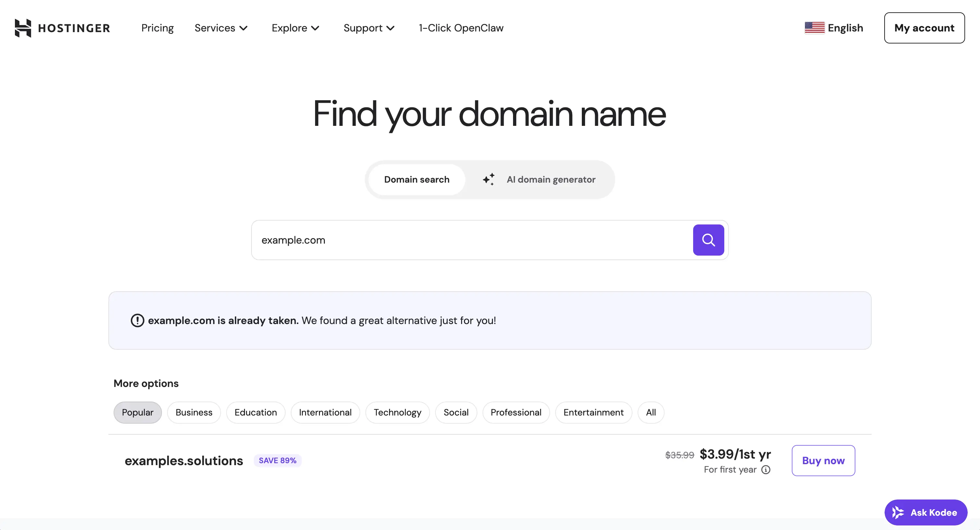980x530 pixels.
Task: Click the warning icon in the alert banner
Action: (x=137, y=320)
